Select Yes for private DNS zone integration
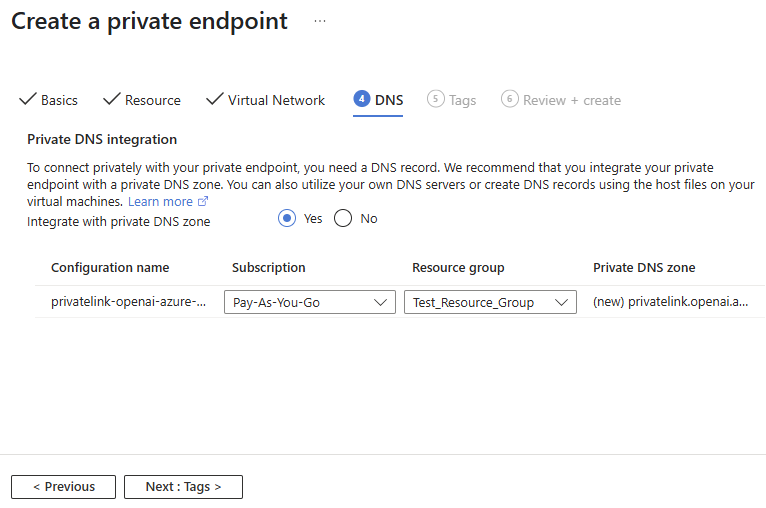The width and height of the screenshot is (766, 508). pos(287,219)
